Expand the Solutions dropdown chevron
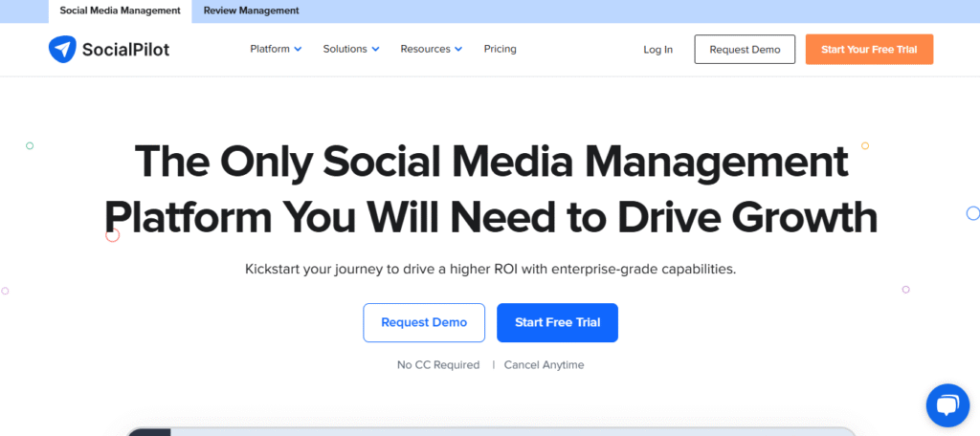This screenshot has height=436, width=980. (x=375, y=50)
